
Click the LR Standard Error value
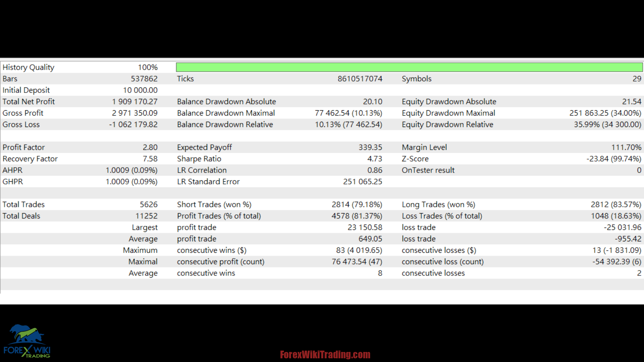point(362,182)
